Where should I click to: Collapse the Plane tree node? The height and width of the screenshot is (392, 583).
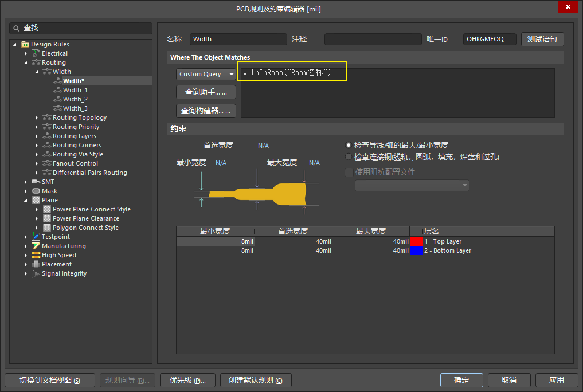pyautogui.click(x=26, y=200)
